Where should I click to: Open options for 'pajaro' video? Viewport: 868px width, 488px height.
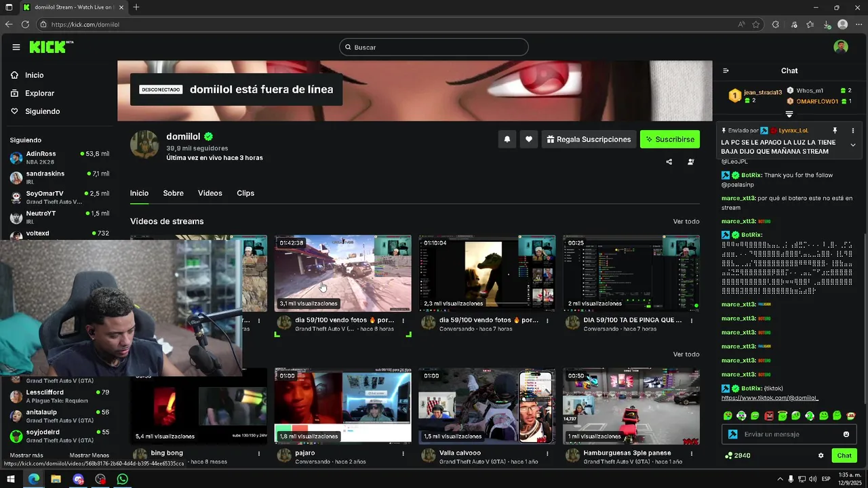403,453
